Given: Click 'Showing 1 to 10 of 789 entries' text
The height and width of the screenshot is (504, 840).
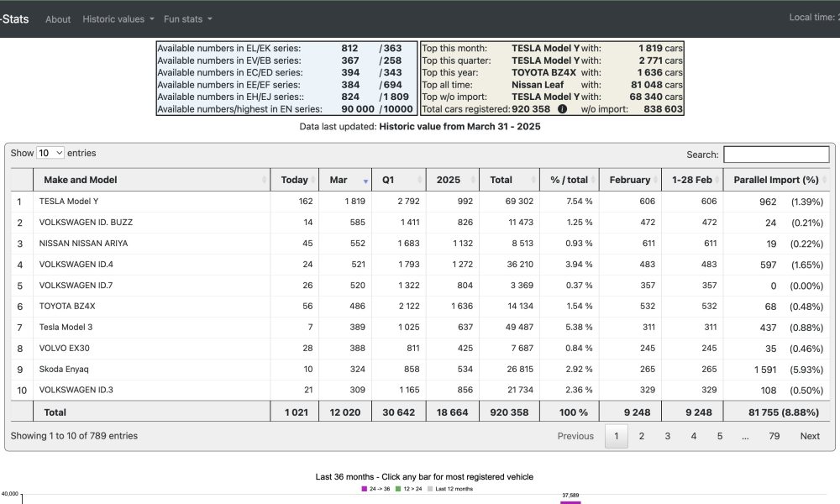Looking at the screenshot, I should (x=74, y=436).
